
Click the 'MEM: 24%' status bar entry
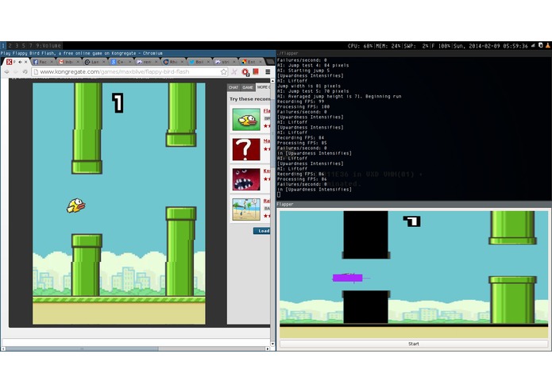pos(388,46)
